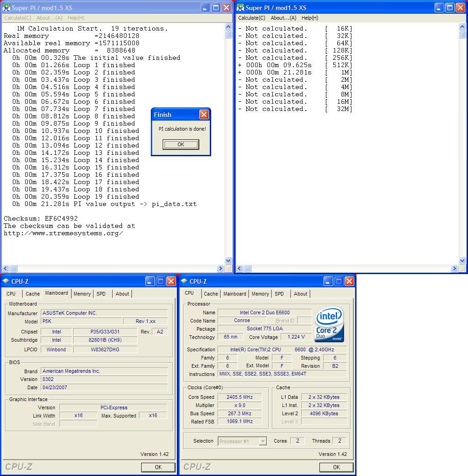Screen dimensions: 468x476
Task: Click horizontal scrollbar thumb in left Super PI window
Action: coord(13,268)
